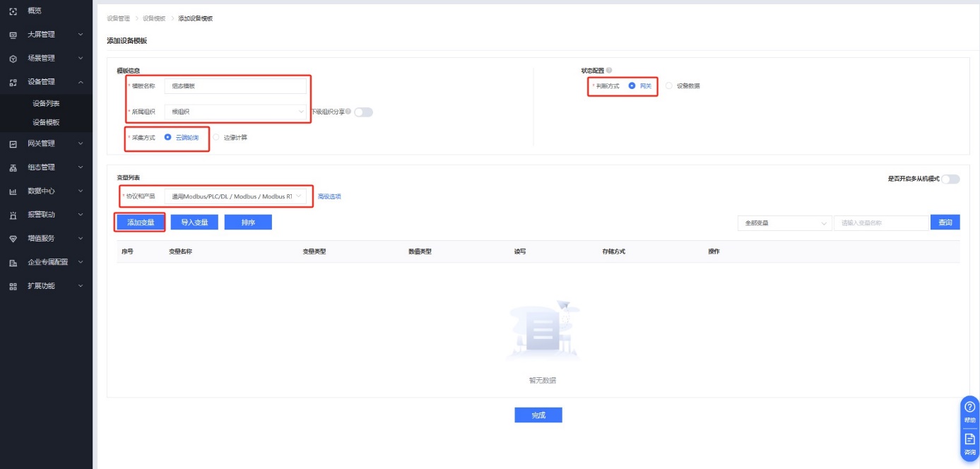Open the 帮助 help question-mark icon
The width and height of the screenshot is (980, 469).
(x=969, y=407)
